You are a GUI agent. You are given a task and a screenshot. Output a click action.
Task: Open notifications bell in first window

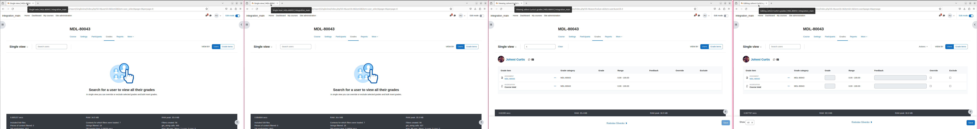[x=207, y=16]
